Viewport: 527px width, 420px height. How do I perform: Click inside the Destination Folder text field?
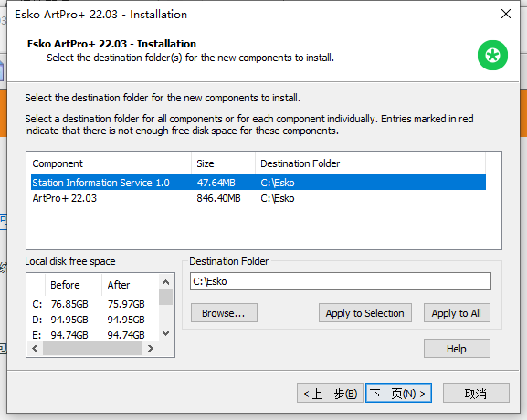coord(341,281)
